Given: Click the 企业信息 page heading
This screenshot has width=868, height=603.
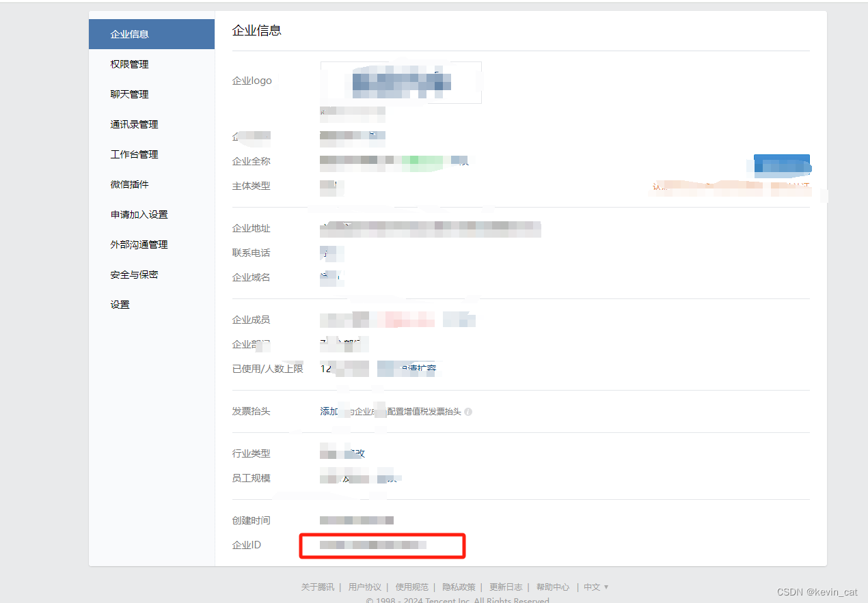Looking at the screenshot, I should [257, 31].
